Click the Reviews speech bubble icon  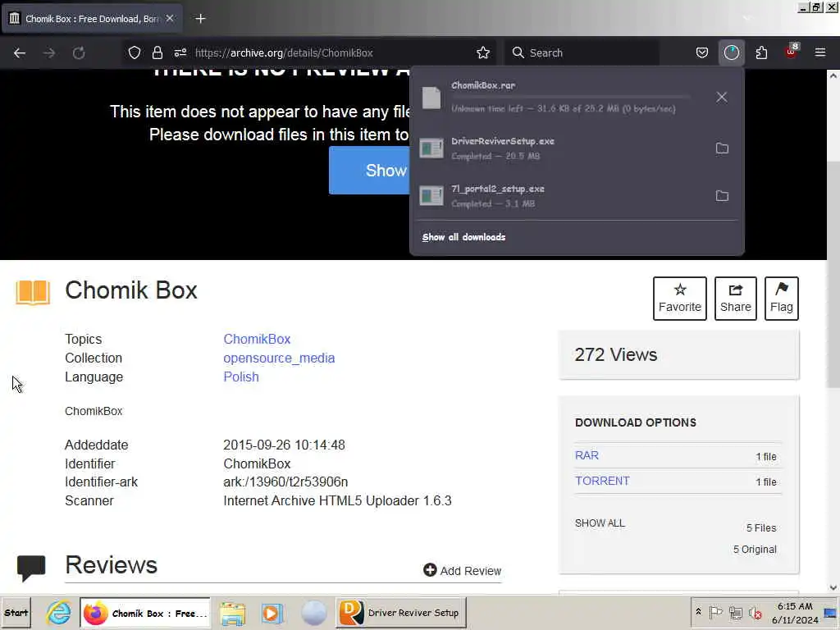click(x=31, y=568)
